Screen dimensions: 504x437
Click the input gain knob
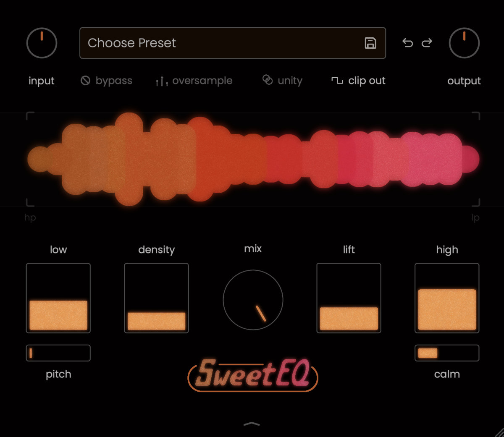(x=42, y=43)
